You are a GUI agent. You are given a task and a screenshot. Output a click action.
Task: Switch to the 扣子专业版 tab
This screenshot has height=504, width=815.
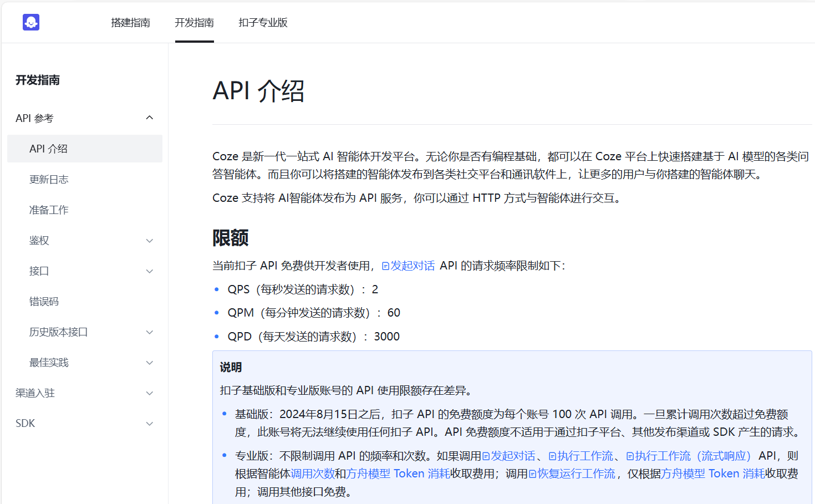click(x=263, y=23)
